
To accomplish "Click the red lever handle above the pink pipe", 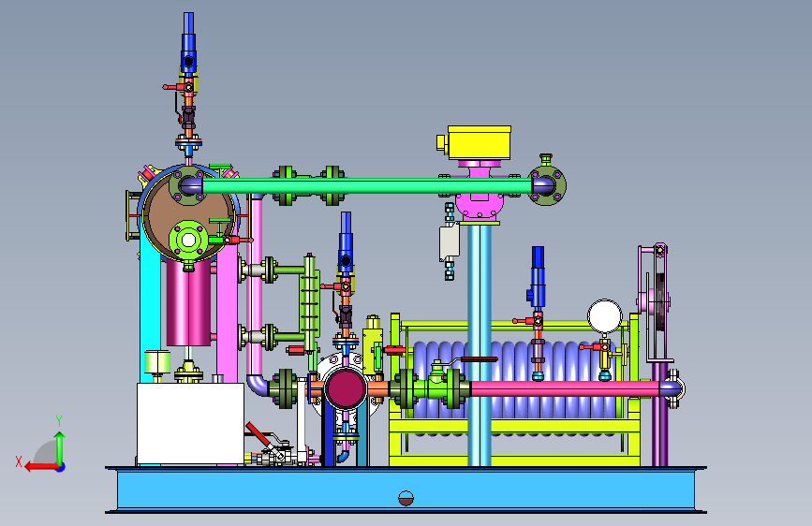I will click(x=479, y=358).
